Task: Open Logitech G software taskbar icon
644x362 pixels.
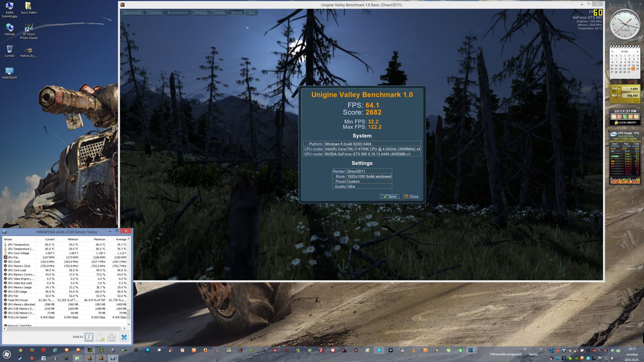Action: tap(136, 350)
